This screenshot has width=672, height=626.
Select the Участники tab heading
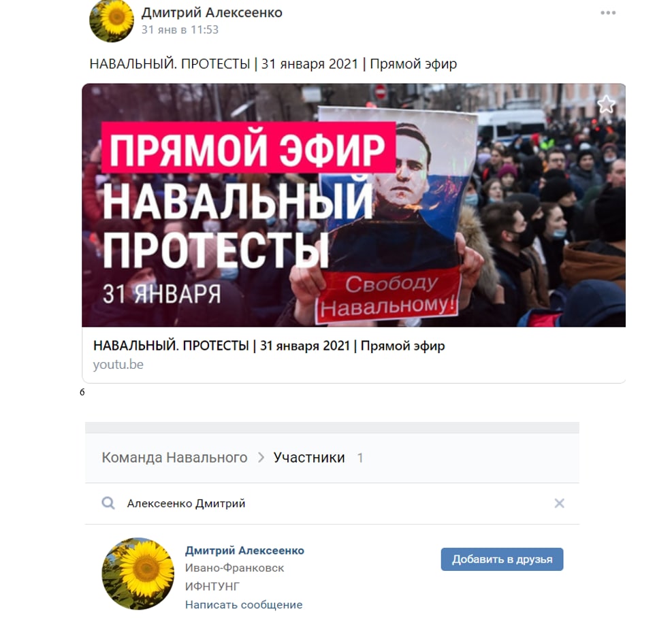309,458
